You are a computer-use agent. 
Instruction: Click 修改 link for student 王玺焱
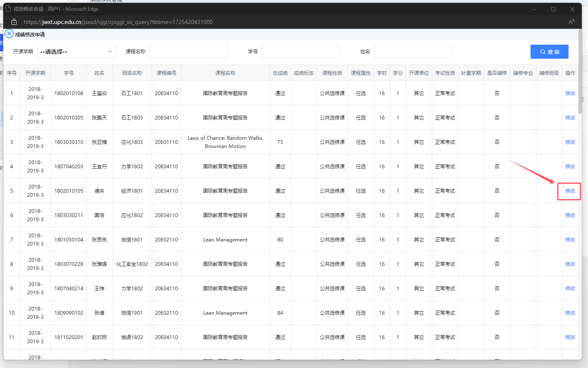tap(570, 93)
